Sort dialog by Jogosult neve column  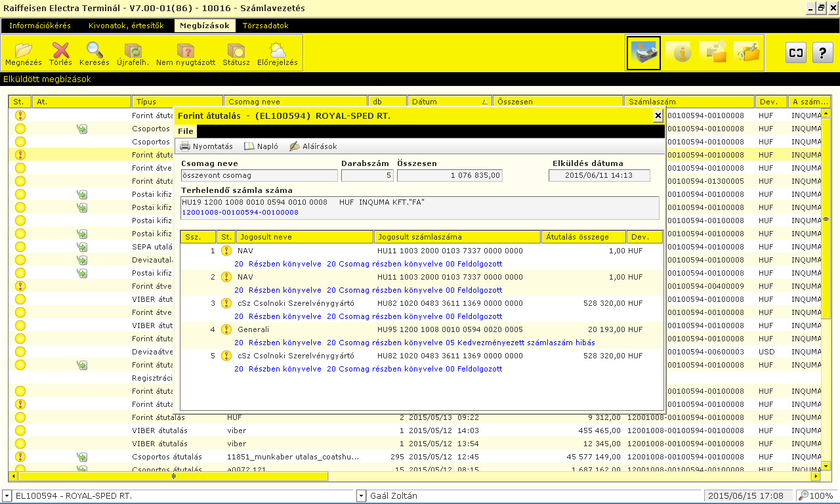(x=304, y=237)
